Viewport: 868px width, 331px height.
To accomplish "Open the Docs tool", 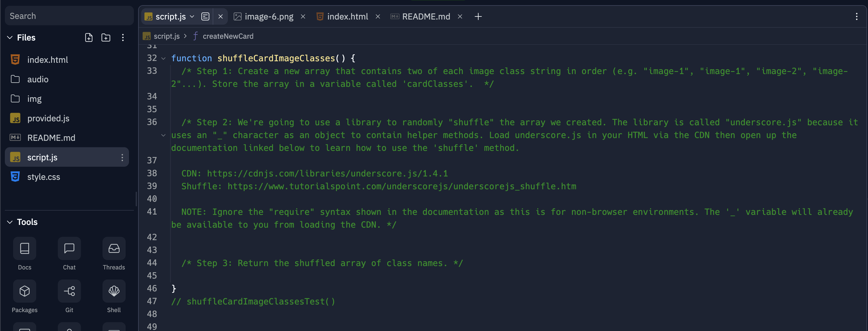I will point(24,249).
